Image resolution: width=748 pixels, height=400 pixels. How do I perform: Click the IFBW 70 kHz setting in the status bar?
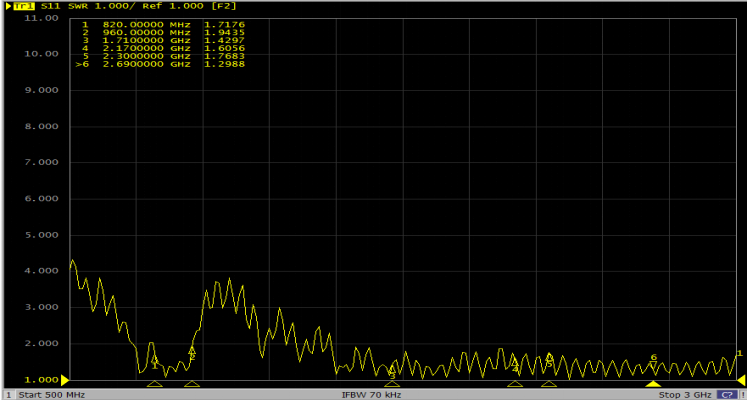point(371,395)
